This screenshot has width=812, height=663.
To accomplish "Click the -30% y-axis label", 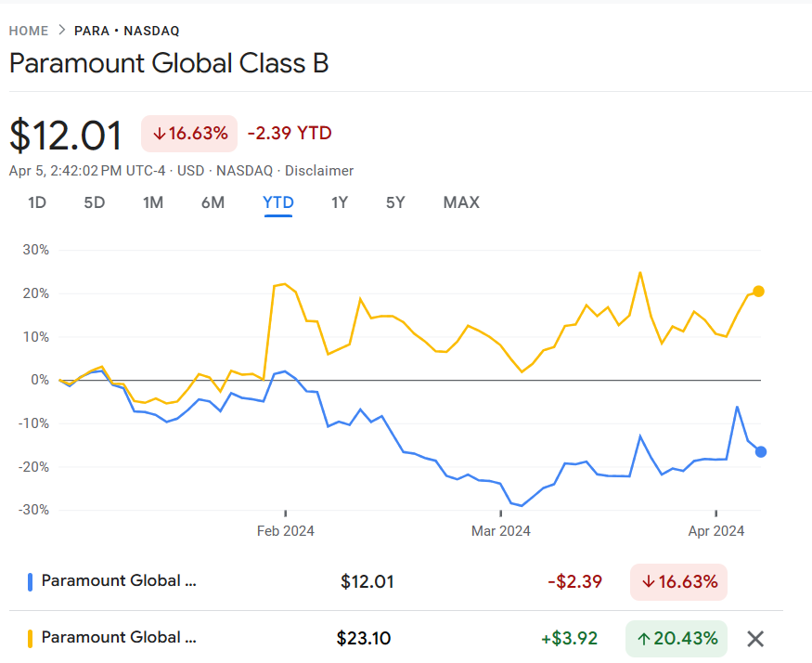I will [x=33, y=510].
